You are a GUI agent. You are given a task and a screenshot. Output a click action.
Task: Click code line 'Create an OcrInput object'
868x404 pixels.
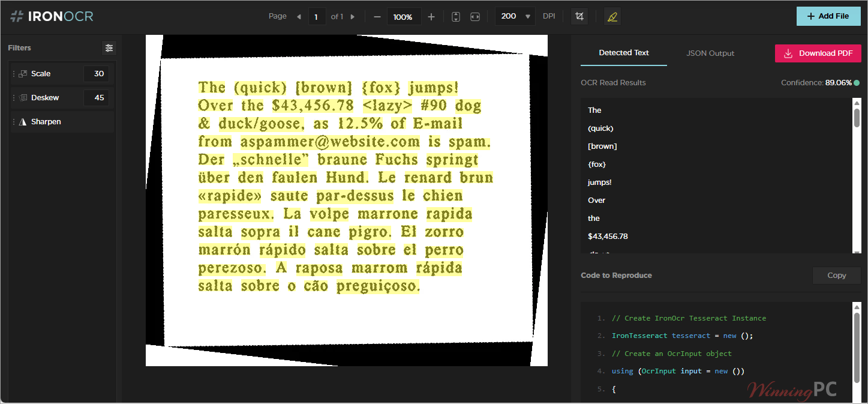click(671, 354)
